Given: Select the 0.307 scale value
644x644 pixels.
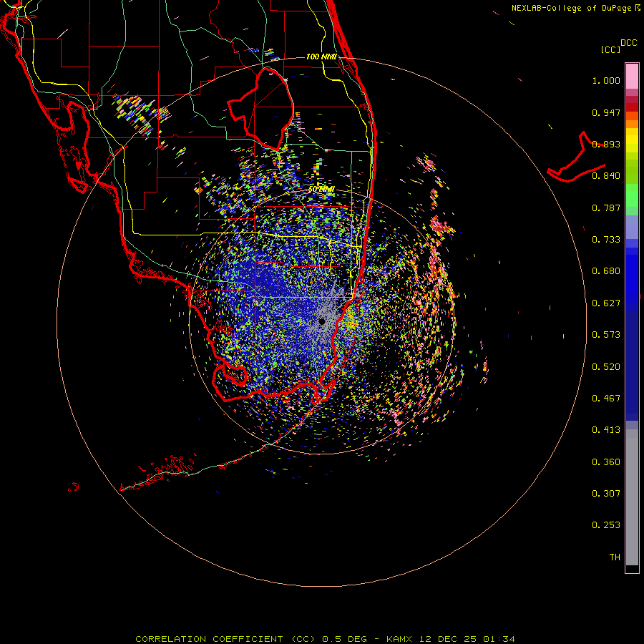Looking at the screenshot, I should [606, 494].
